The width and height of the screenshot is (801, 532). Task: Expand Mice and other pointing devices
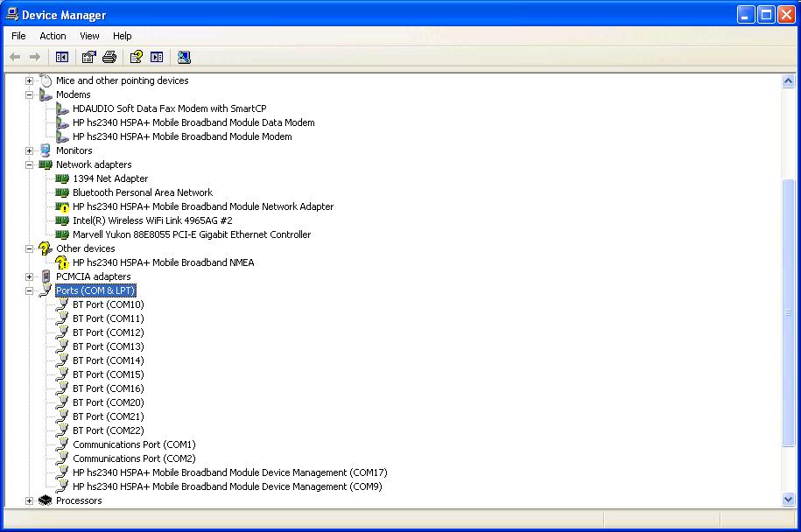(x=29, y=80)
